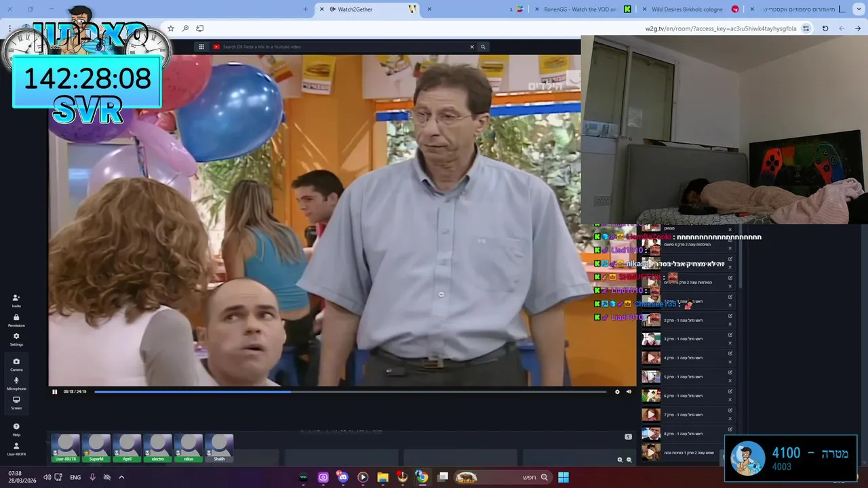Select the April participant avatar
The image size is (868, 488).
(x=127, y=448)
